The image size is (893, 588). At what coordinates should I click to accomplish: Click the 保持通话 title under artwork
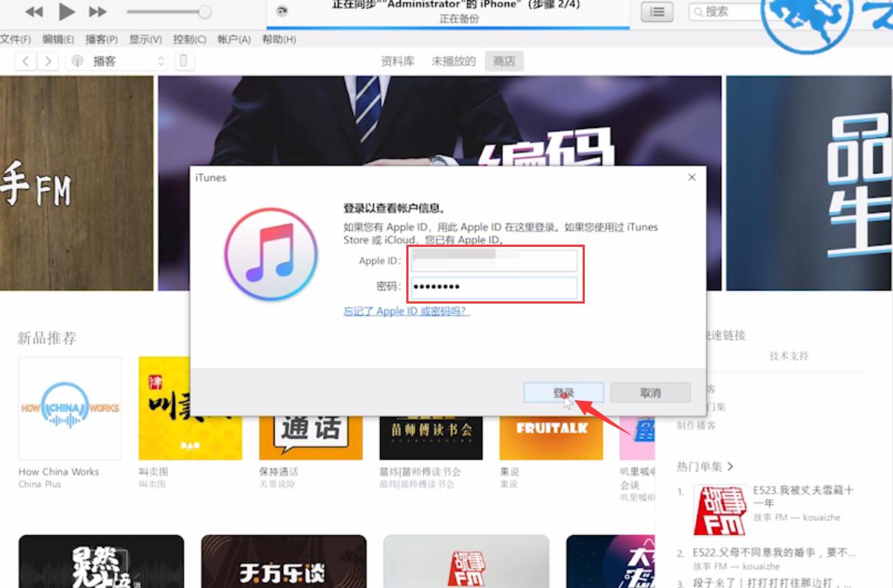tap(279, 472)
